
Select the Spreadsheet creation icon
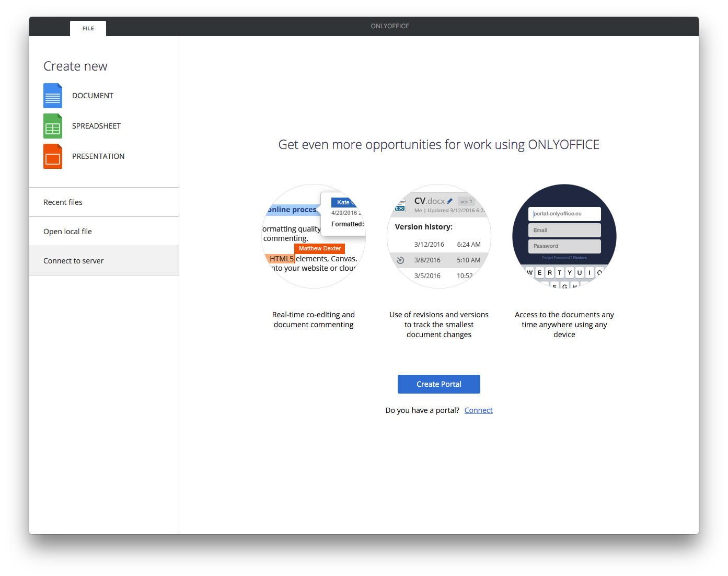[x=52, y=126]
